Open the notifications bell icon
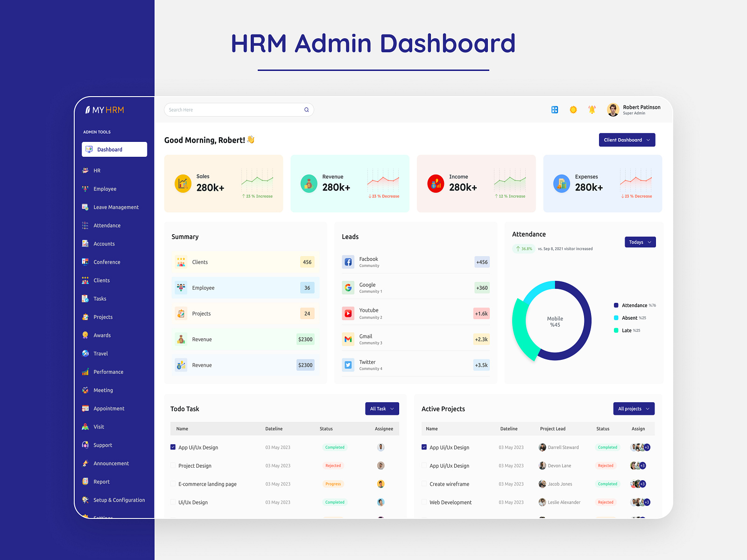 click(592, 110)
